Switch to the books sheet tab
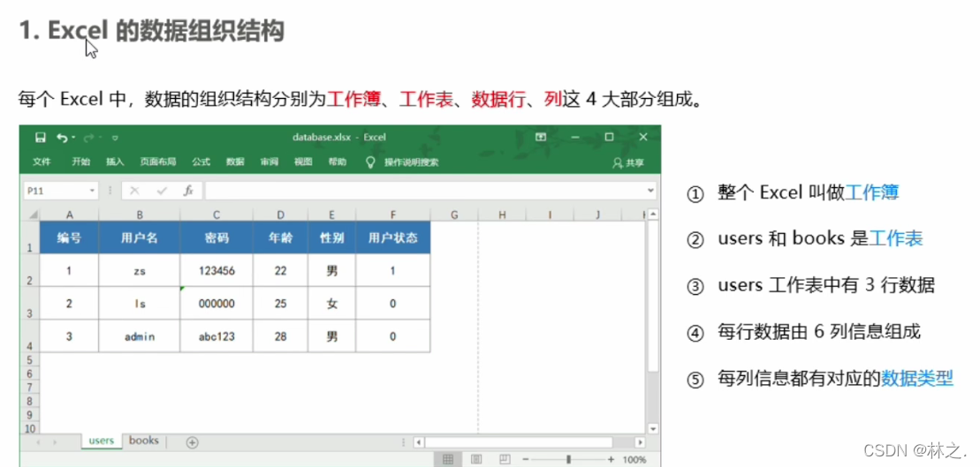Viewport: 980px width, 467px height. (144, 441)
